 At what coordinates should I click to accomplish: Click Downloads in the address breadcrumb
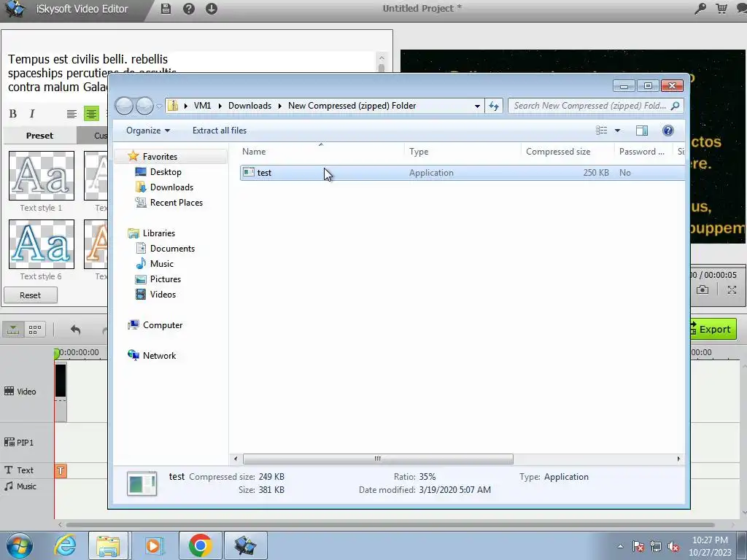[x=249, y=106]
